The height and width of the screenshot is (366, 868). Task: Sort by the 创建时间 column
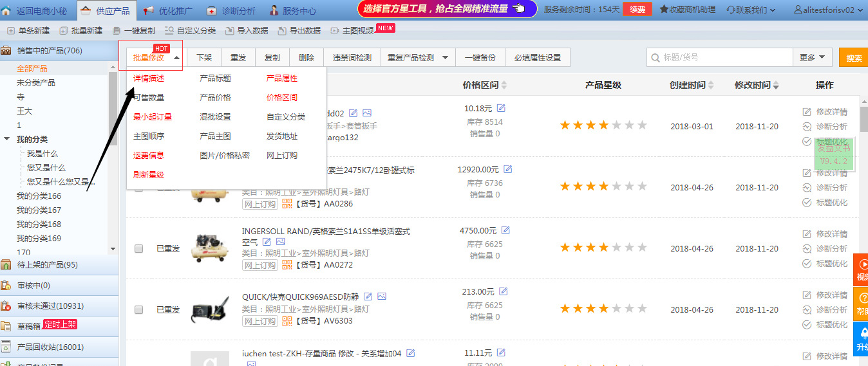tap(711, 85)
